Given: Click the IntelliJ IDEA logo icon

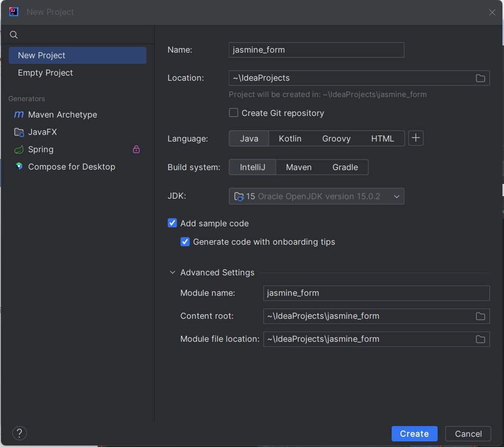Looking at the screenshot, I should point(13,12).
